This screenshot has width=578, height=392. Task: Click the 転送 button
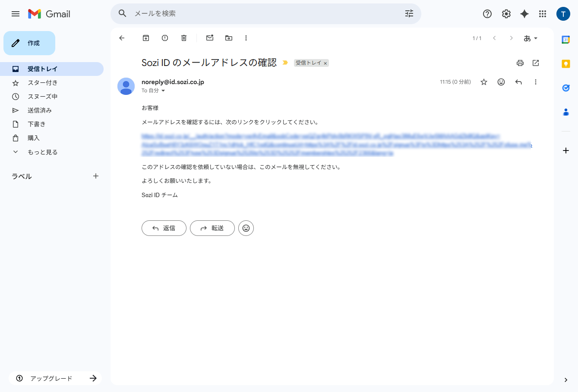point(212,228)
